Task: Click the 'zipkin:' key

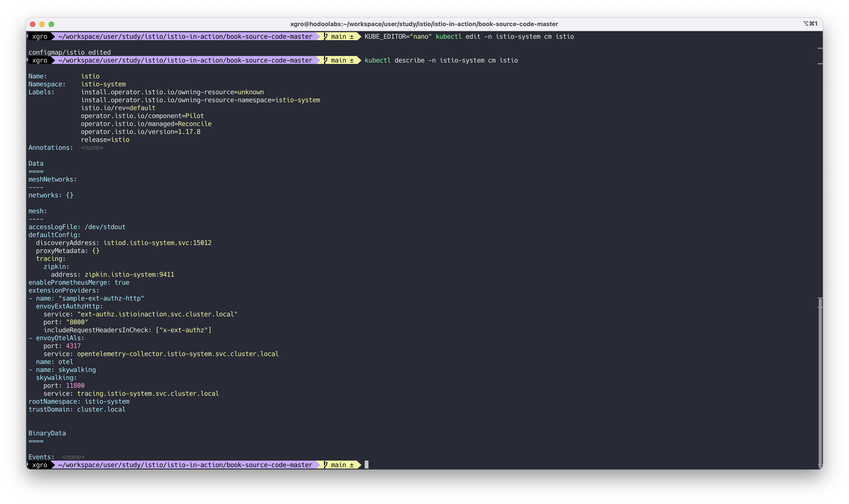Action: coord(57,267)
